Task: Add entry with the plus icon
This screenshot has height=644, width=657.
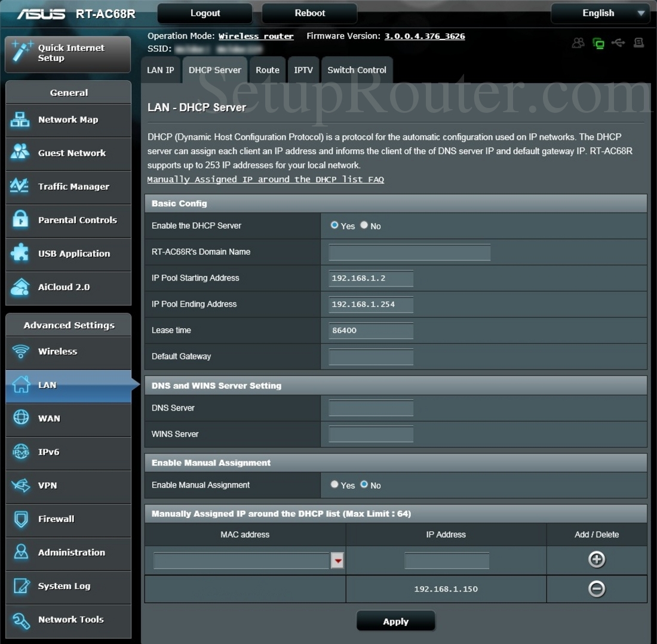Action: click(x=597, y=559)
